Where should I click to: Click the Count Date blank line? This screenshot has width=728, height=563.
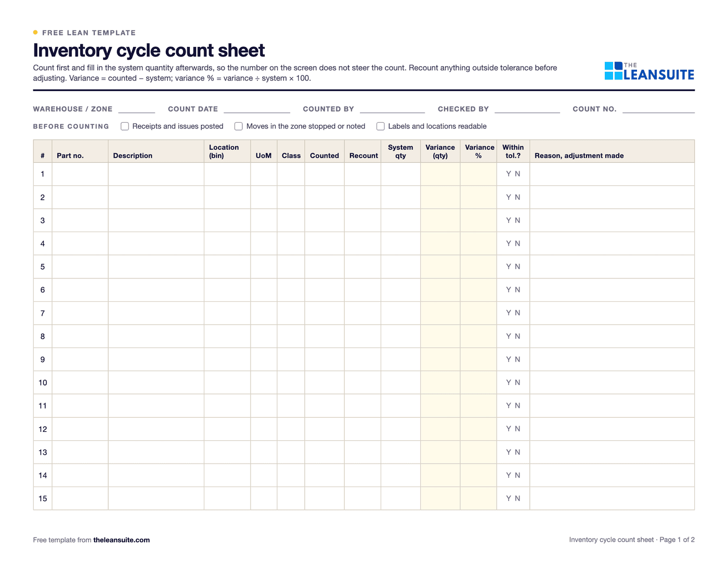[x=257, y=109]
